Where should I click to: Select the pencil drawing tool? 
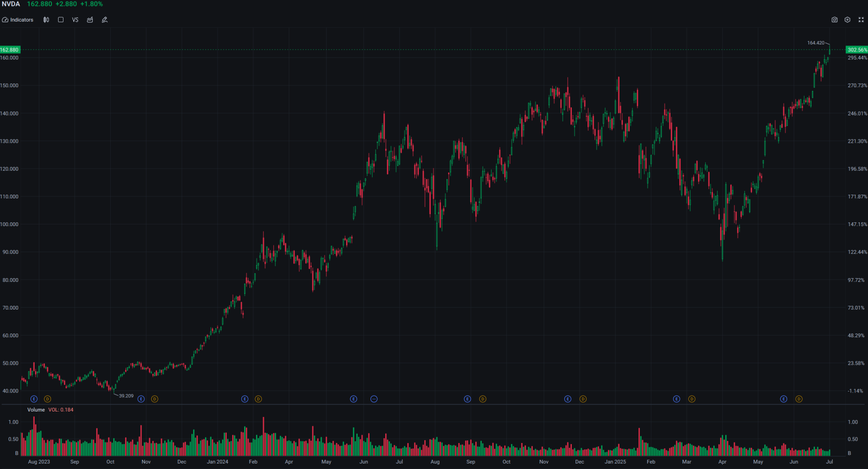(105, 20)
